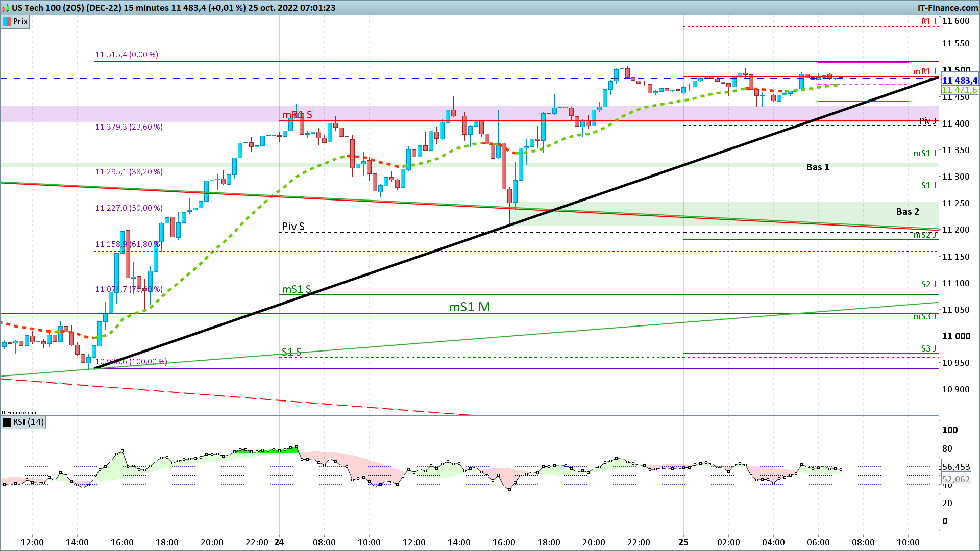Click the 11 515,4 (0,00 %) Fibonacci label
Viewport: 980px width, 551px height.
[127, 55]
